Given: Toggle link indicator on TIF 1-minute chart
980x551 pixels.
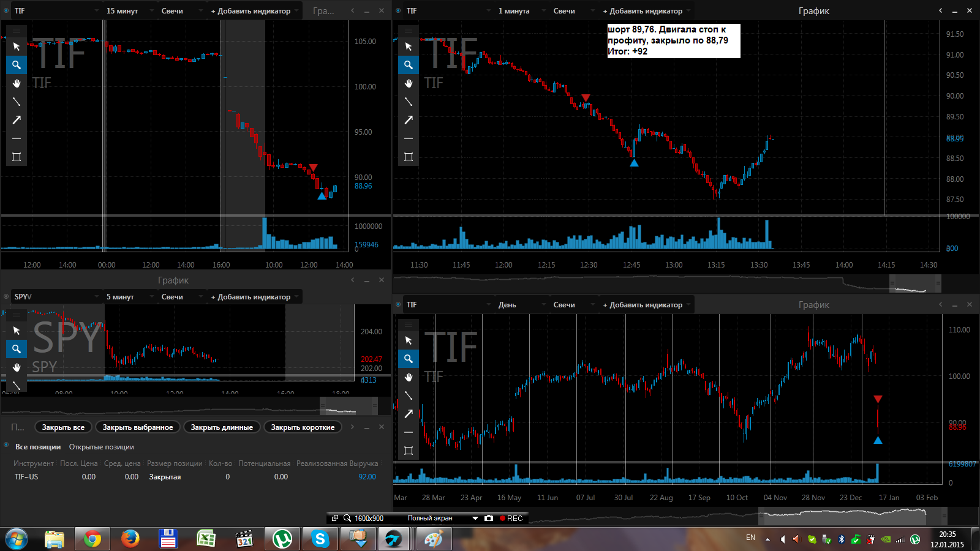Looking at the screenshot, I should pos(398,10).
